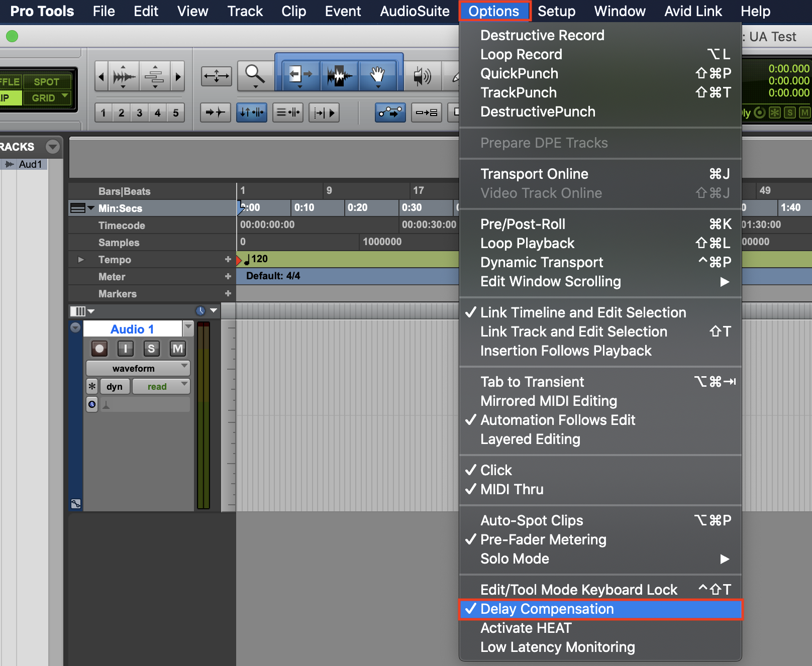Open the read automation mode selector

pyautogui.click(x=161, y=386)
